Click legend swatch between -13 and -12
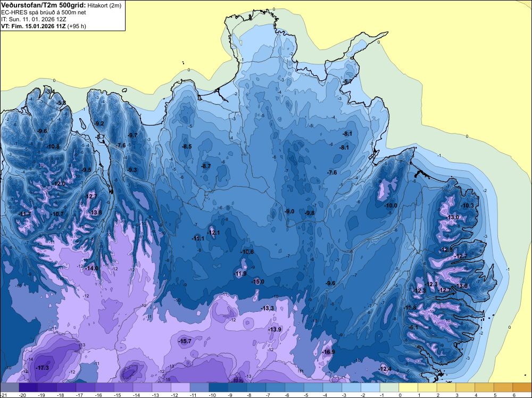Viewport: 532px width, 398px height. click(161, 387)
